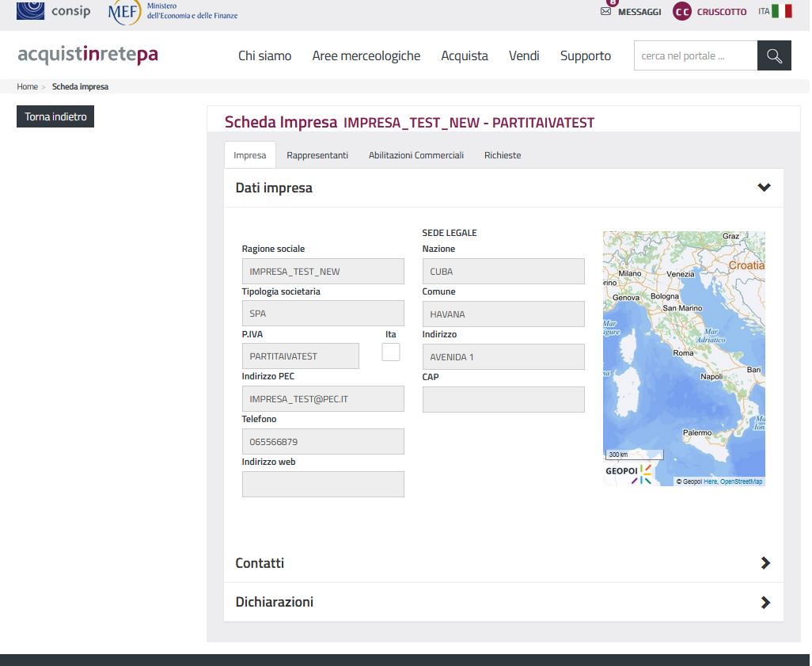Click the Consip logo
812x666 pixels.
coord(54,11)
